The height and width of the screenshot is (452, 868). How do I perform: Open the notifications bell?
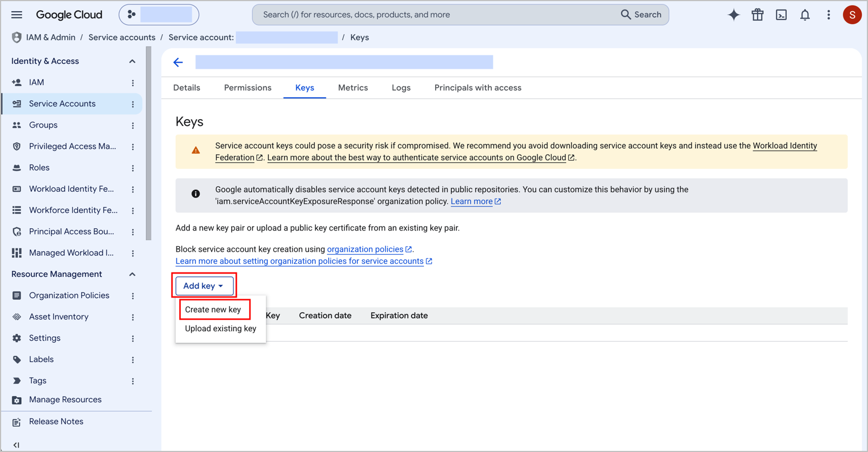click(x=805, y=15)
